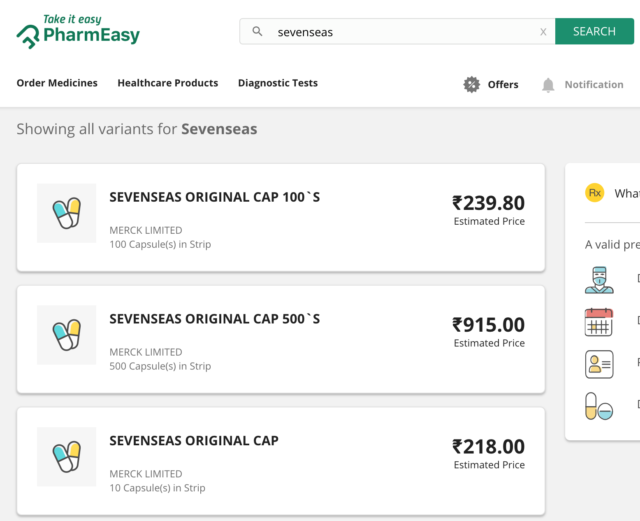Click the PharmEasy logo
640x521 pixels.
(x=78, y=32)
